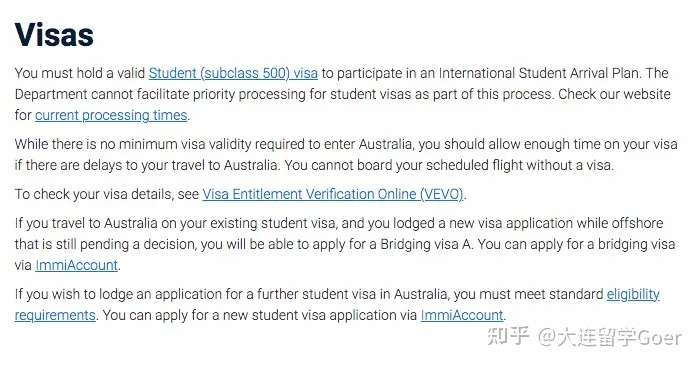Click the 知乎 watermark logo
Viewport: 699px width, 365px height.
point(509,336)
